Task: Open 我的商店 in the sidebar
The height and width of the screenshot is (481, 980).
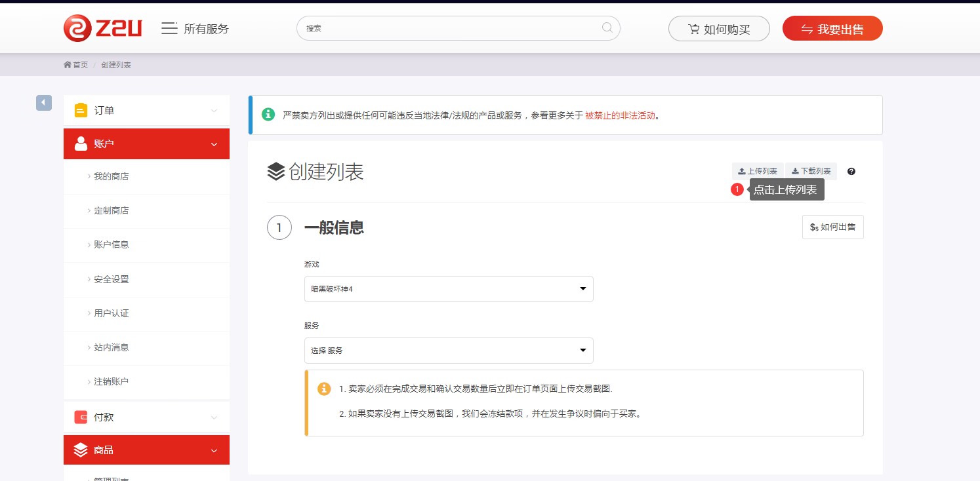Action: [x=111, y=177]
